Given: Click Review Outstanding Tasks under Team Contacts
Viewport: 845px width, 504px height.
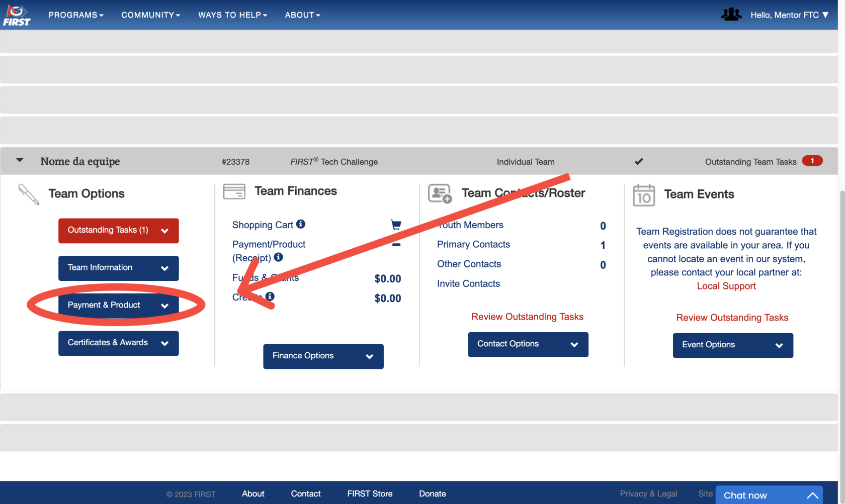Looking at the screenshot, I should click(x=527, y=317).
